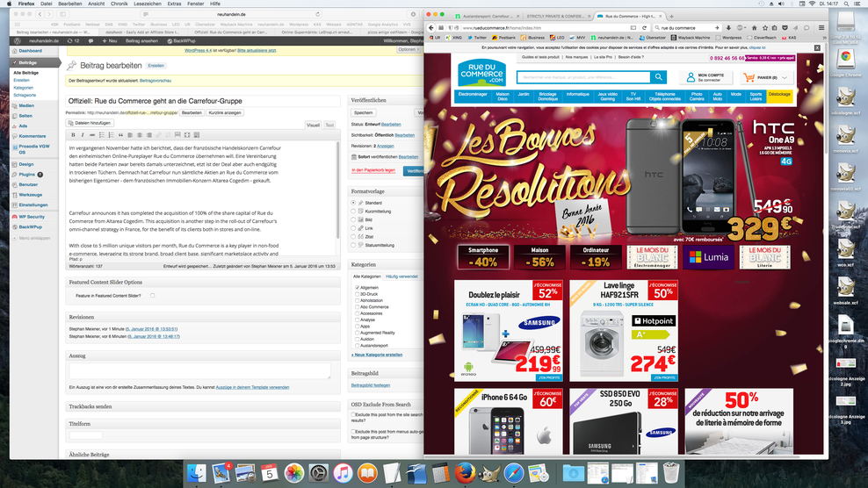This screenshot has width=868, height=488.
Task: Check Feature in Featured Content Slider
Action: (152, 296)
